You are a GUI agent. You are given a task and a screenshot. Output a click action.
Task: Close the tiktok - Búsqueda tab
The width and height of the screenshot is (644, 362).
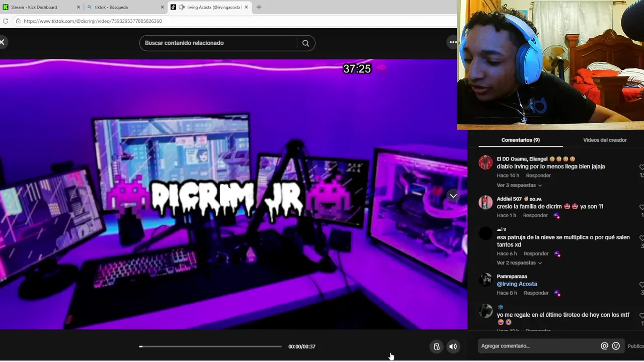point(163,7)
